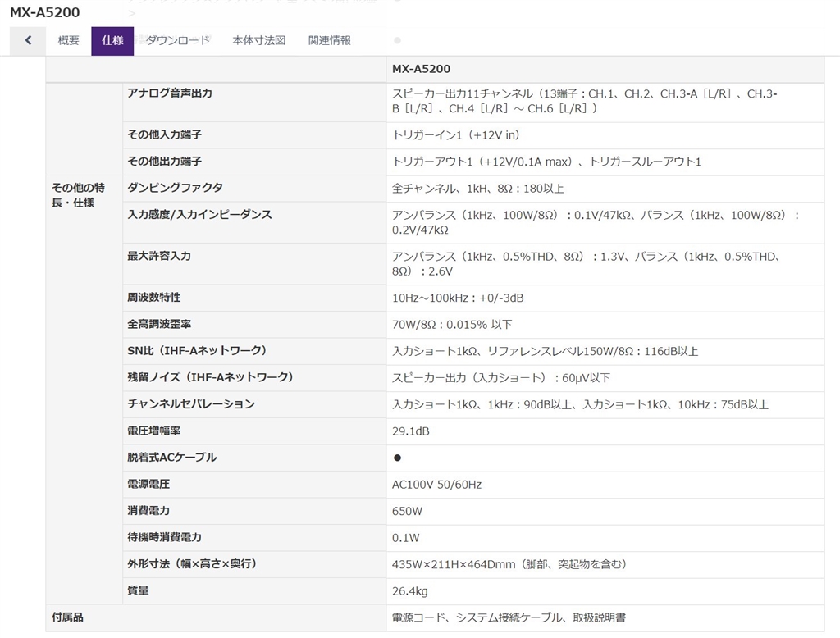Image resolution: width=840 pixels, height=638 pixels.
Task: Click the back chevron arrow icon
Action: [28, 40]
